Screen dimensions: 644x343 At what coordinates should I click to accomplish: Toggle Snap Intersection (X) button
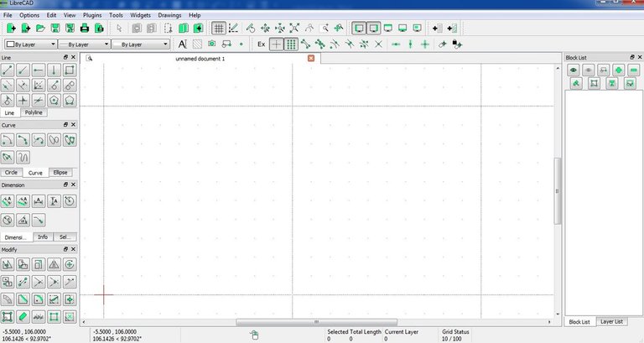point(379,44)
